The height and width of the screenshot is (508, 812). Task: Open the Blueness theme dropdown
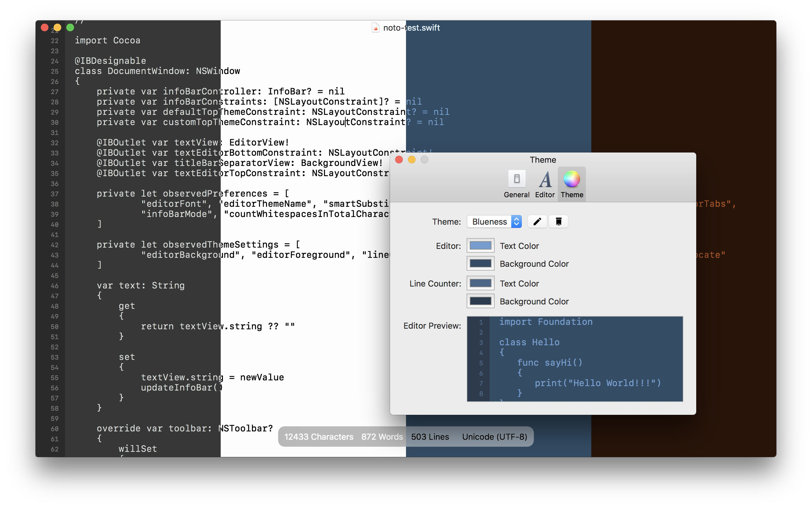click(489, 221)
